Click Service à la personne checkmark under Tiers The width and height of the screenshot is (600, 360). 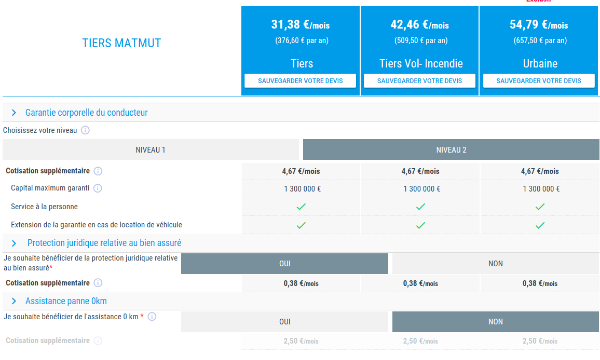301,207
